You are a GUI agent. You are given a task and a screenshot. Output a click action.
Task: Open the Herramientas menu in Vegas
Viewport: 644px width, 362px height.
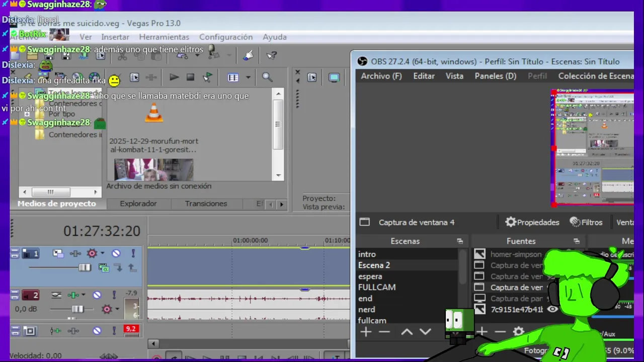click(164, 37)
